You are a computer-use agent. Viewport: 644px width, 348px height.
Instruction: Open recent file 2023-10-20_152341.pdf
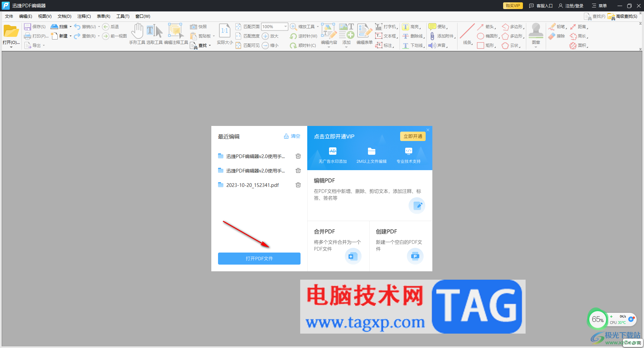[252, 185]
